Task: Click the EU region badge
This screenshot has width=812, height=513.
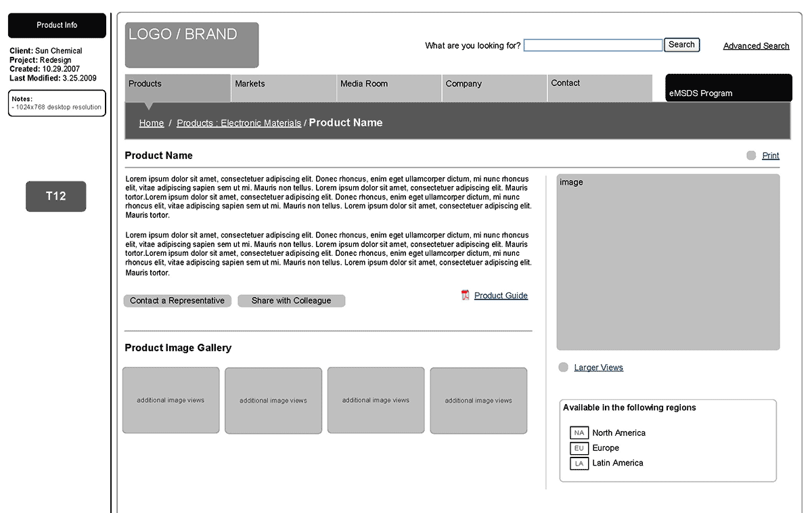Action: coord(579,448)
